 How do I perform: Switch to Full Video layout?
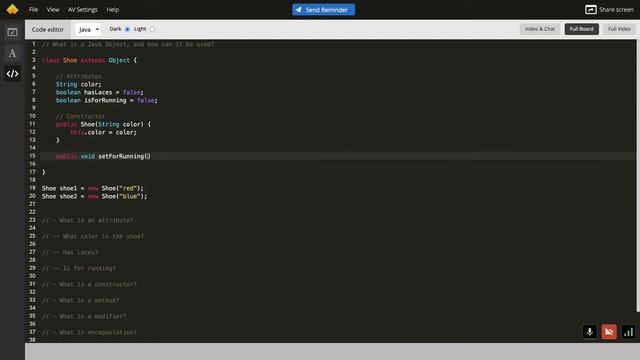coord(619,29)
